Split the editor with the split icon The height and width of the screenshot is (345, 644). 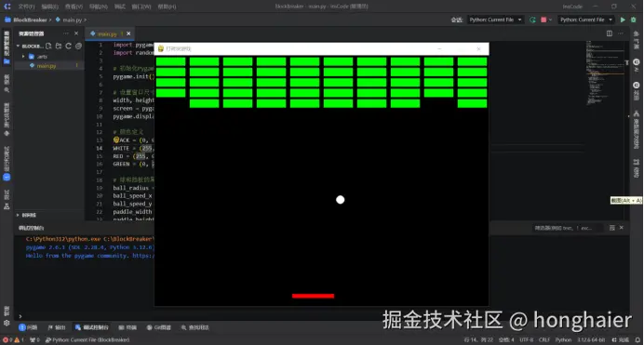[x=609, y=33]
